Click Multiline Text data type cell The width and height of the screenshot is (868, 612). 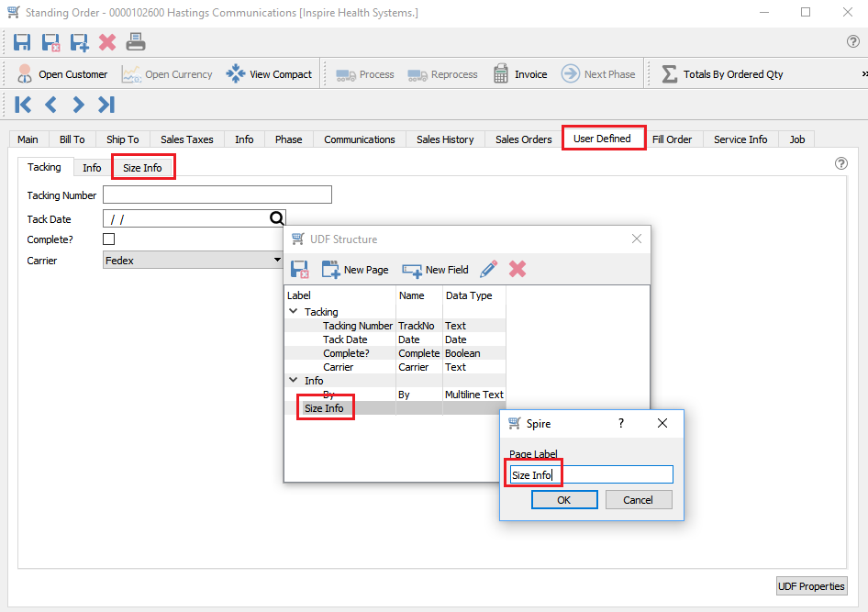coord(473,395)
